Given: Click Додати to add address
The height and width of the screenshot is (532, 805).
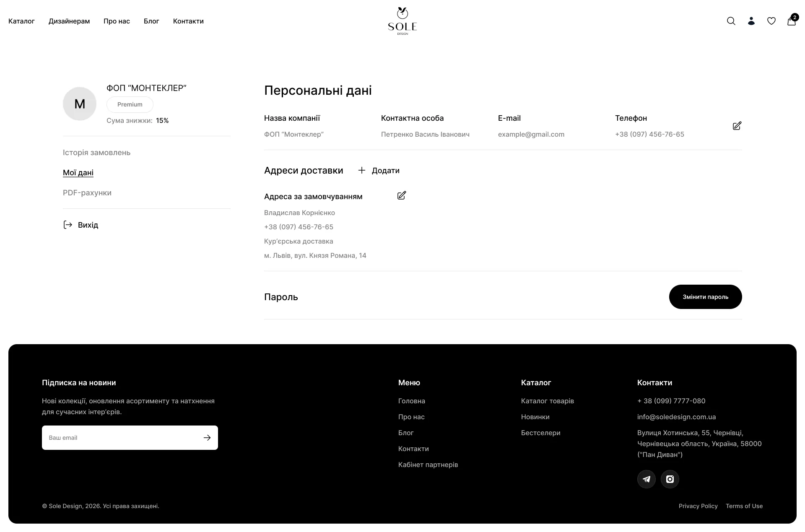Looking at the screenshot, I should coord(386,171).
